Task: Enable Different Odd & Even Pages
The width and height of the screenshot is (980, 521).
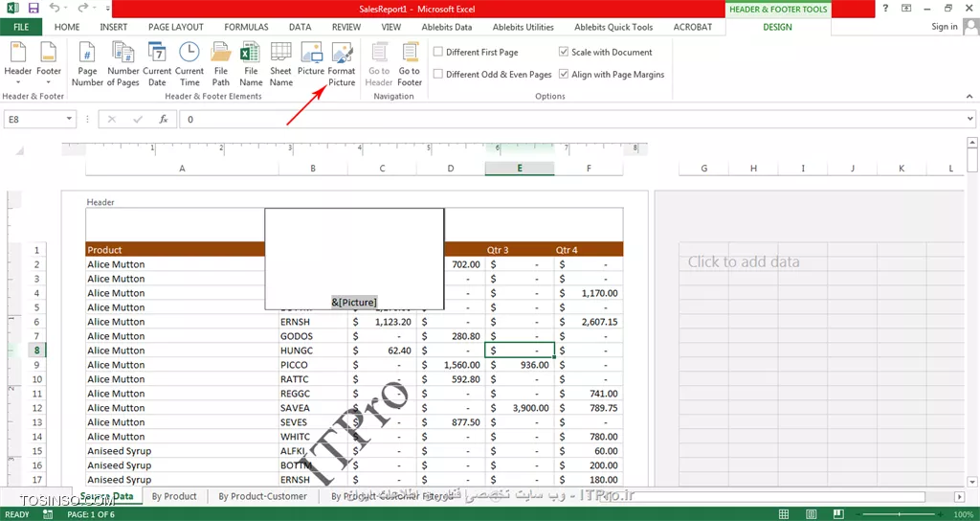Action: pyautogui.click(x=438, y=74)
